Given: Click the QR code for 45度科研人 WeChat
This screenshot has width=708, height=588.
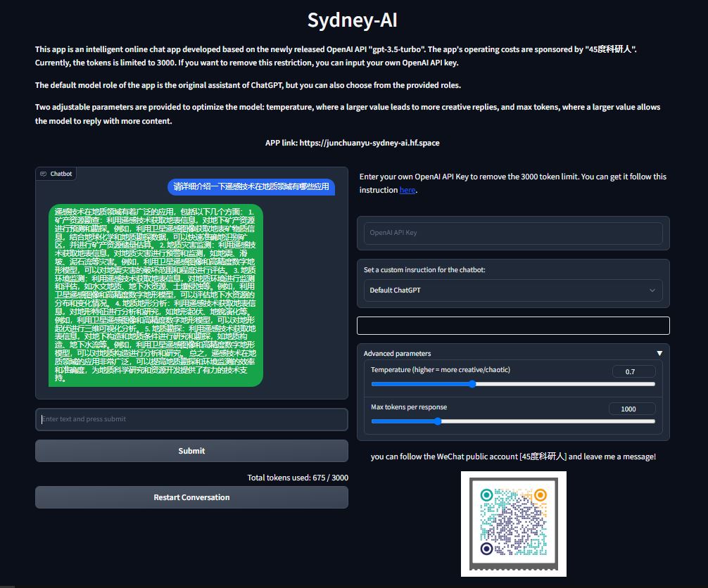Looking at the screenshot, I should [x=513, y=523].
